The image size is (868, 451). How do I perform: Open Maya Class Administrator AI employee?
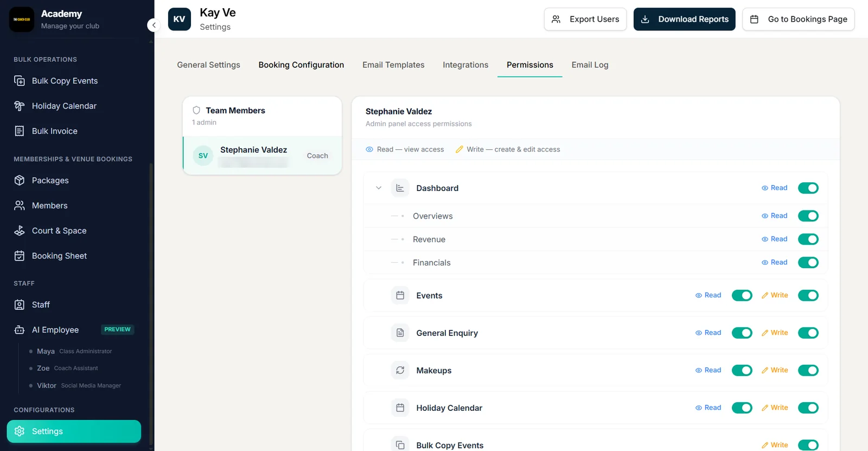pyautogui.click(x=74, y=351)
